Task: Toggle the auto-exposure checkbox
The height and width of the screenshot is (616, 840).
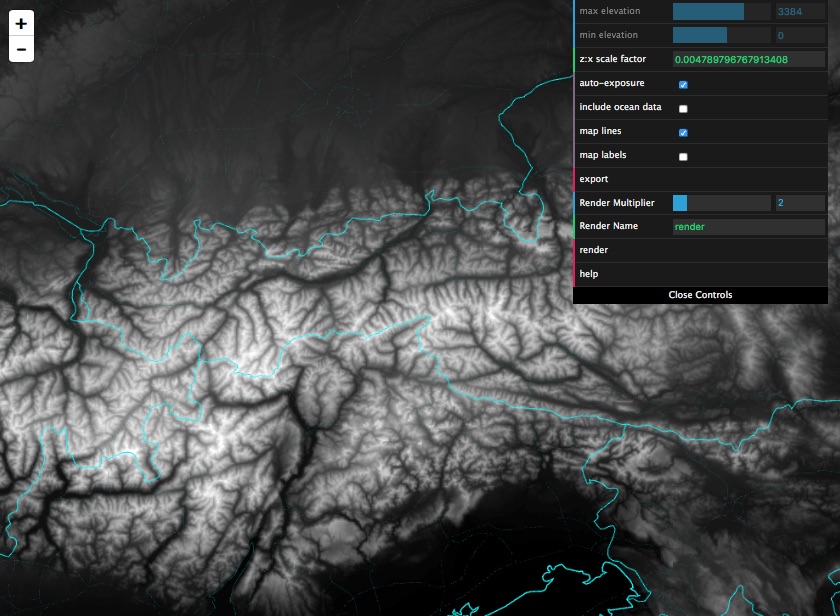Action: (x=683, y=85)
